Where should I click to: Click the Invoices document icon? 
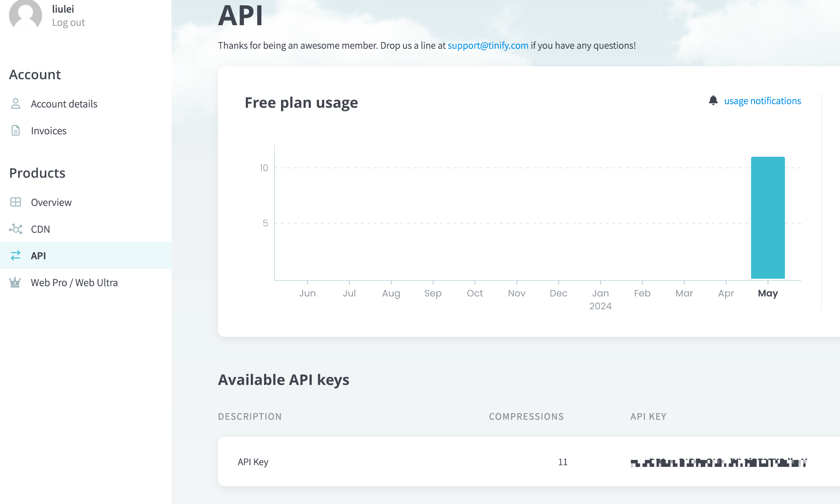16,130
